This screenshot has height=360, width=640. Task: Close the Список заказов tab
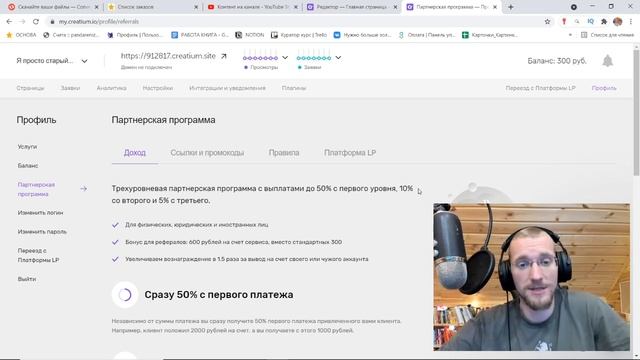[196, 7]
